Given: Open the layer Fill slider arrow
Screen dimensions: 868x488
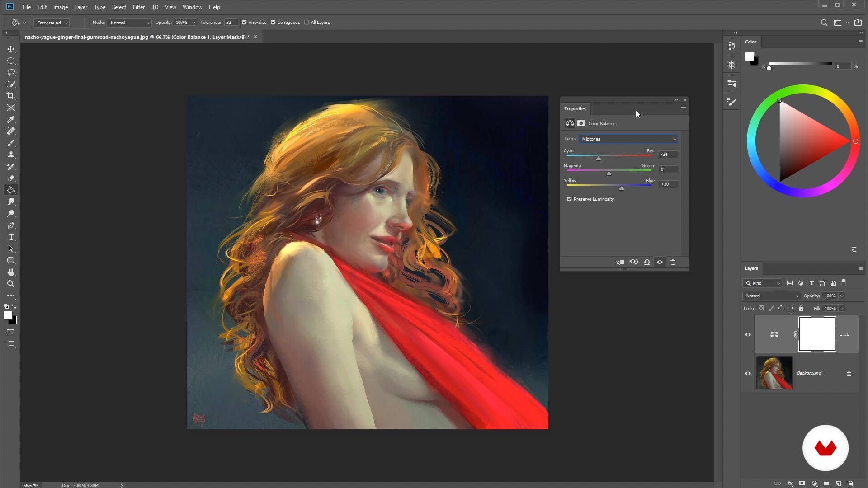Looking at the screenshot, I should point(842,309).
